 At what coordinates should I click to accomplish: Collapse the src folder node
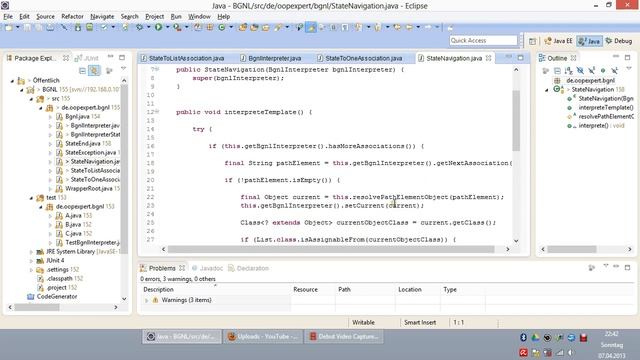click(x=31, y=99)
